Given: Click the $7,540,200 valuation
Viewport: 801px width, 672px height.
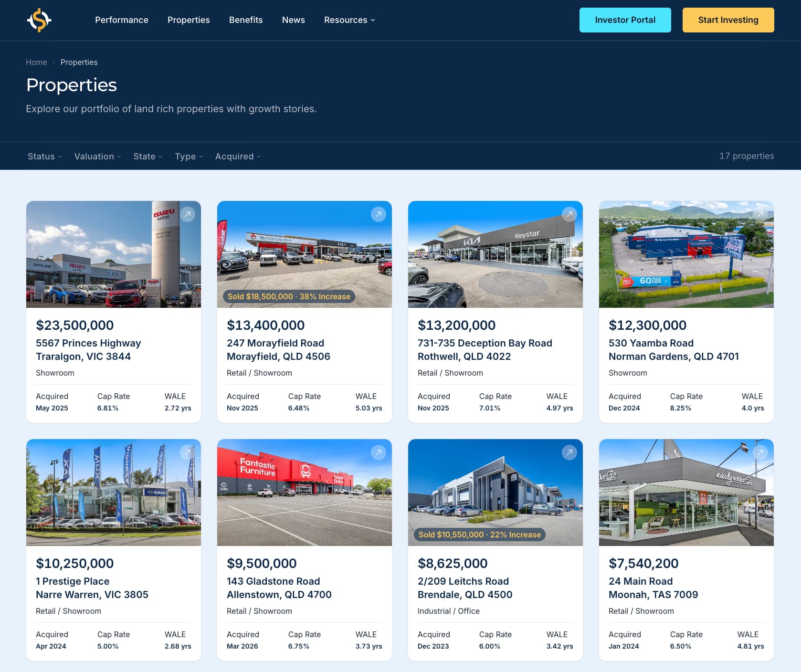Looking at the screenshot, I should (643, 563).
